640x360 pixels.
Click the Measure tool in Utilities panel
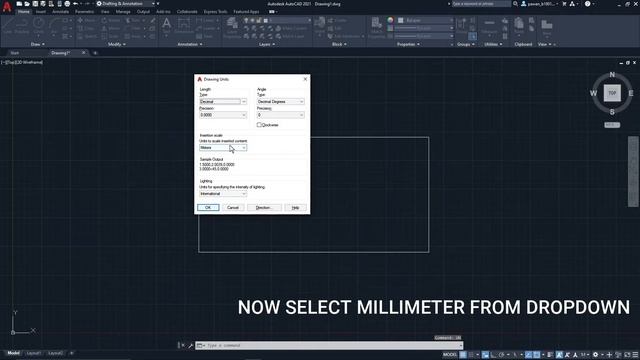pyautogui.click(x=489, y=26)
